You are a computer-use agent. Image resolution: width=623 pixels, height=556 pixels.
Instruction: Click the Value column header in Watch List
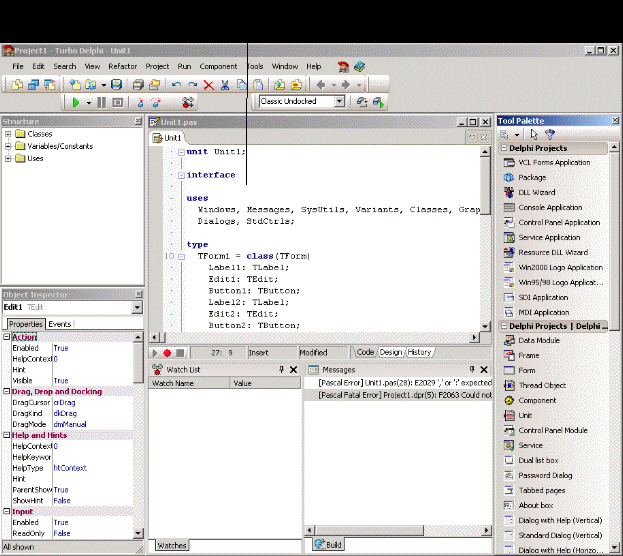tap(265, 383)
